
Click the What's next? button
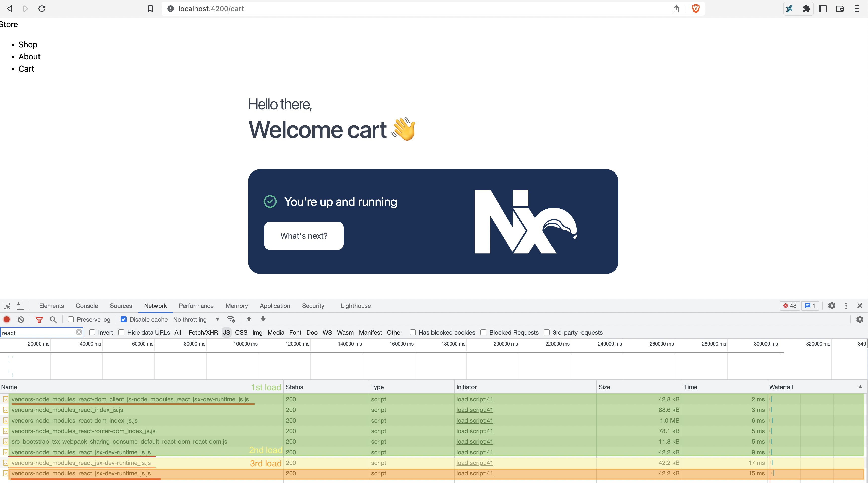tap(304, 236)
